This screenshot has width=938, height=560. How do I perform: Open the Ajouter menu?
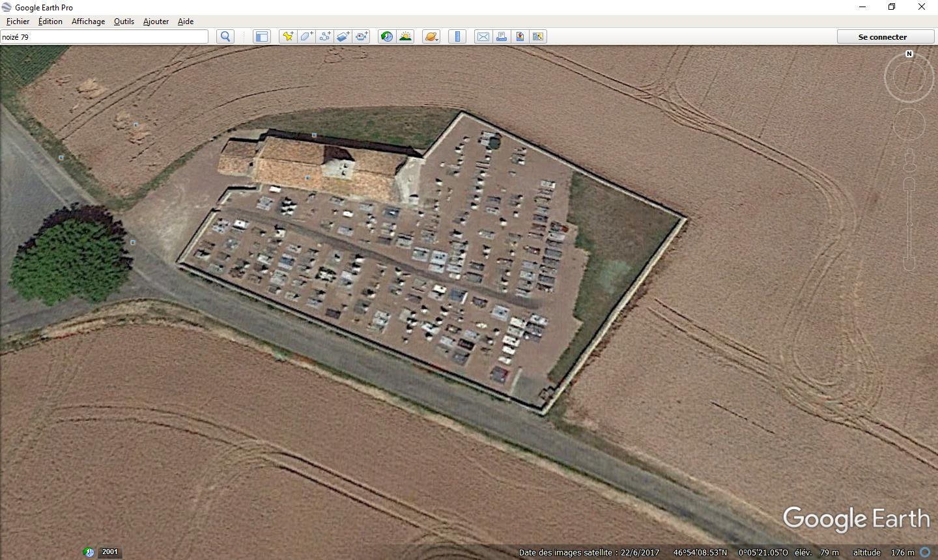(156, 21)
